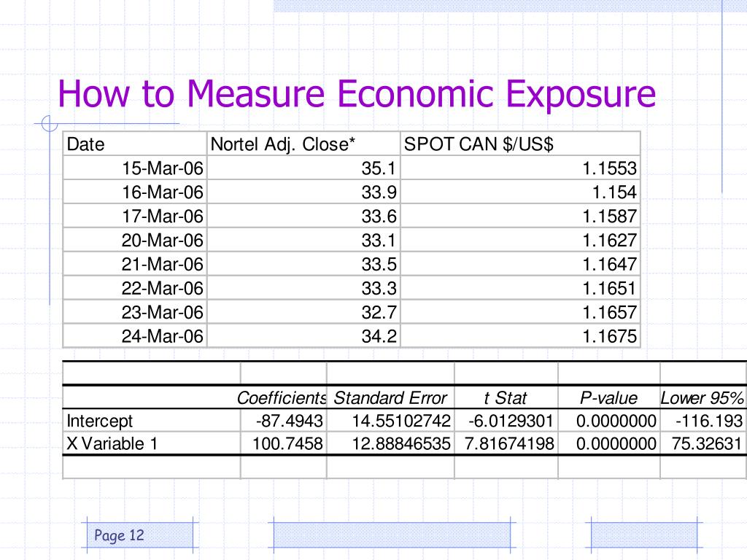This screenshot has width=747, height=560.
Task: Pick the spot rate cell "1.1587"
Action: point(520,216)
